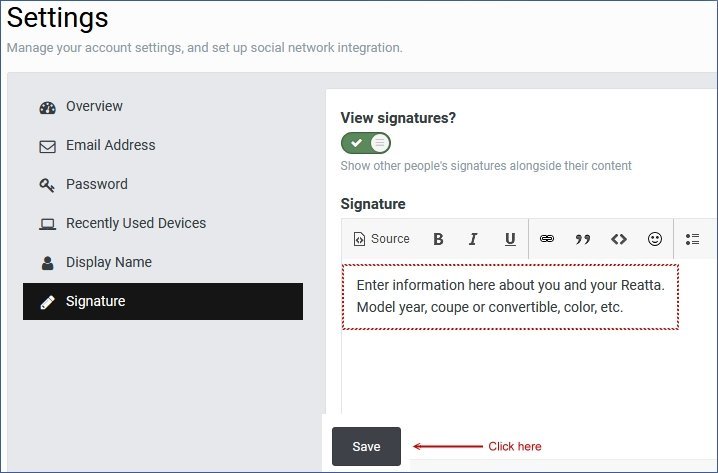Open the emoji picker
Viewport: 718px width, 473px height.
(x=655, y=239)
